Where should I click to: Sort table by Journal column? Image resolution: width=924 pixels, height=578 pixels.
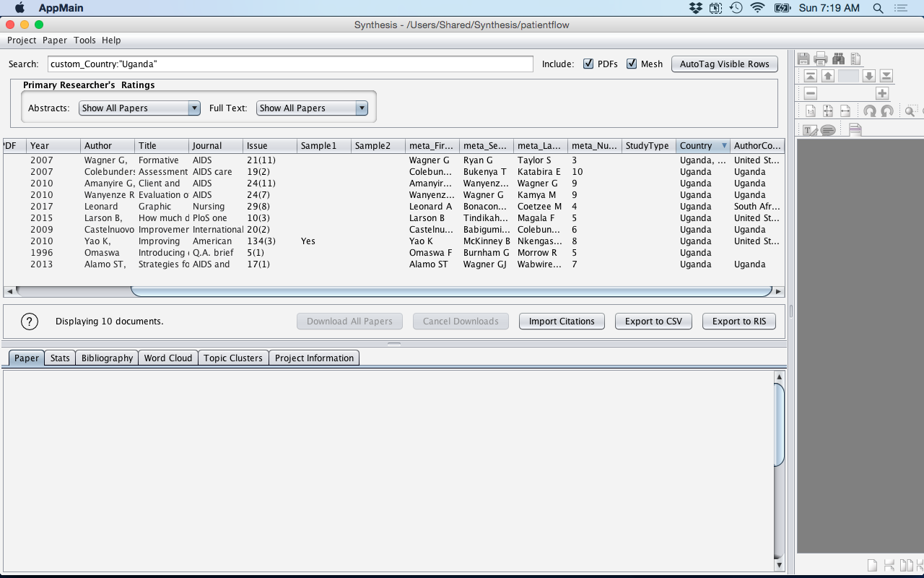pyautogui.click(x=216, y=145)
